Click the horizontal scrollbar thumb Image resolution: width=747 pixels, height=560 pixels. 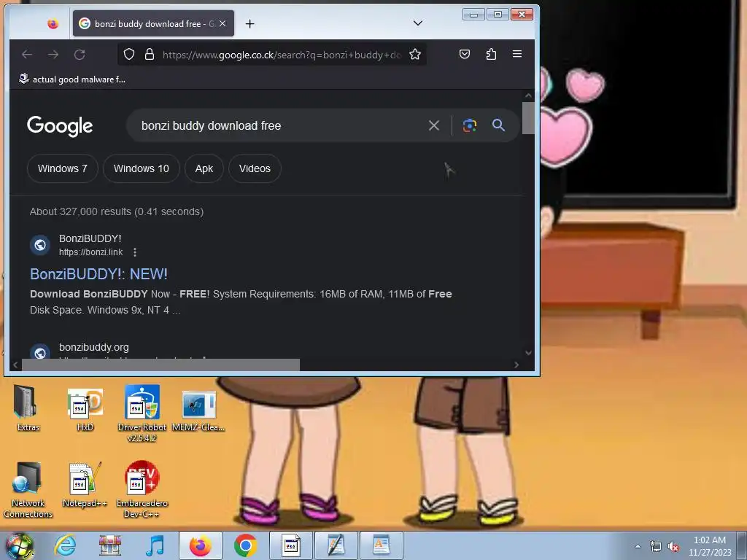(160, 365)
